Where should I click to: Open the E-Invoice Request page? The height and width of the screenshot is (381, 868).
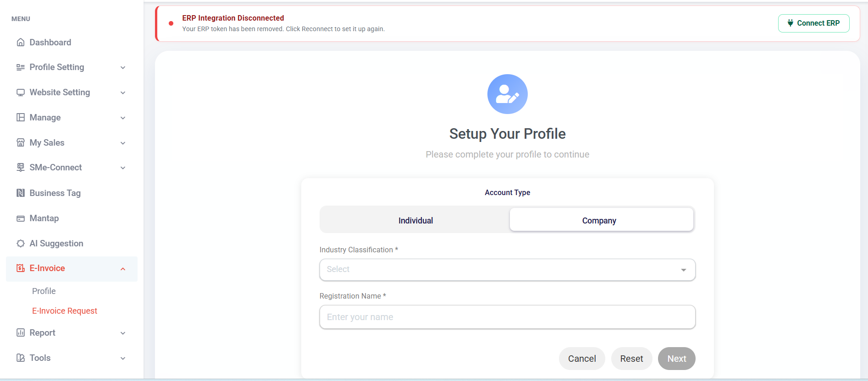tap(64, 310)
